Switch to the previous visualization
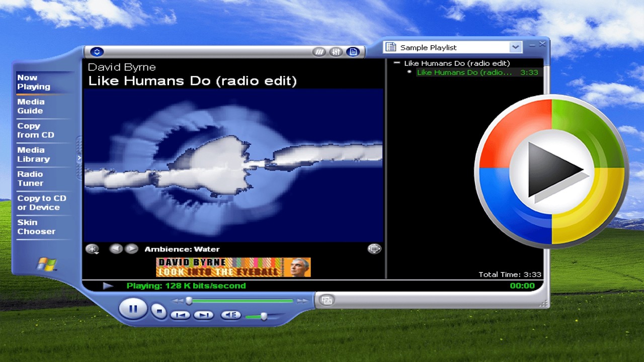644x362 pixels. point(116,248)
